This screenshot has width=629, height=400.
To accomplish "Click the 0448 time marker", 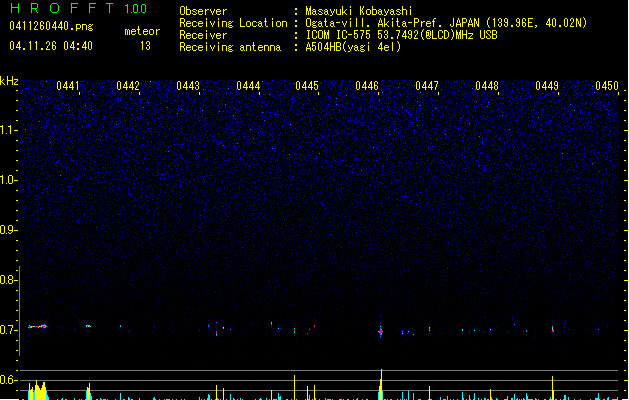I will 487,86.
